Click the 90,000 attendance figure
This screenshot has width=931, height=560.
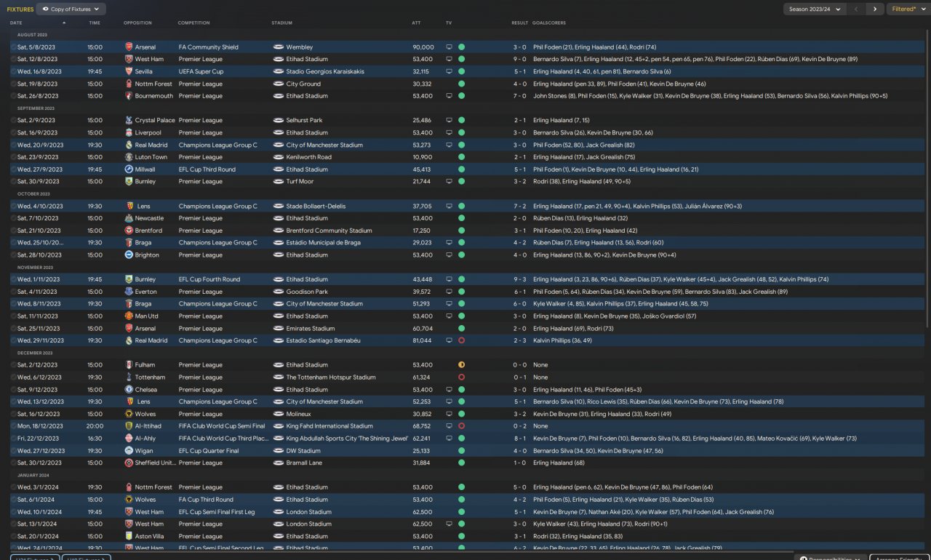(423, 47)
